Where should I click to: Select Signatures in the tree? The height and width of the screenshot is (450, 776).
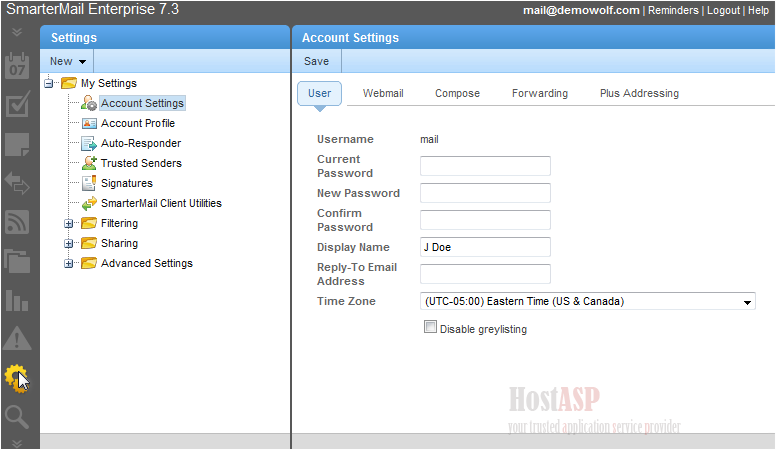point(127,183)
